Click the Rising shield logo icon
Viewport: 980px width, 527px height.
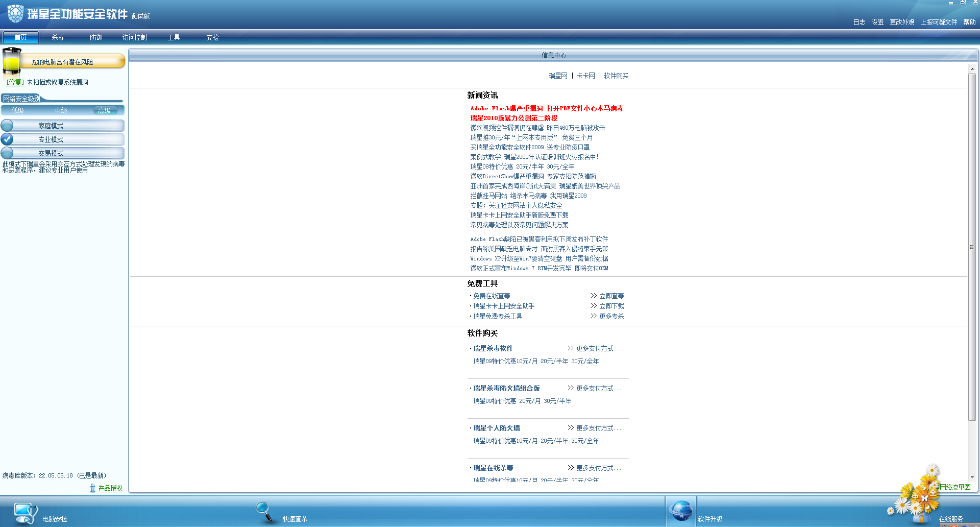pos(15,13)
